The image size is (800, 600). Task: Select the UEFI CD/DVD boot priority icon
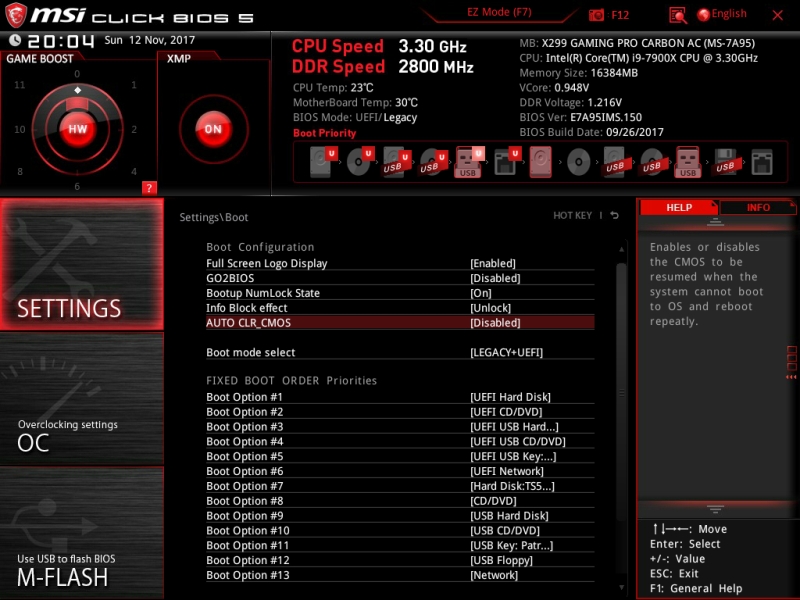click(x=360, y=162)
